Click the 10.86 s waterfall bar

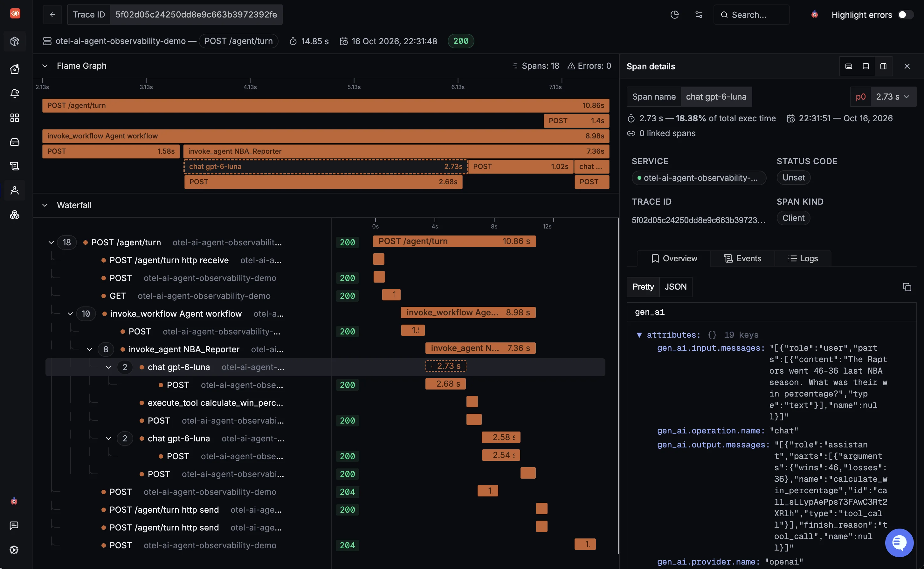[x=454, y=241]
